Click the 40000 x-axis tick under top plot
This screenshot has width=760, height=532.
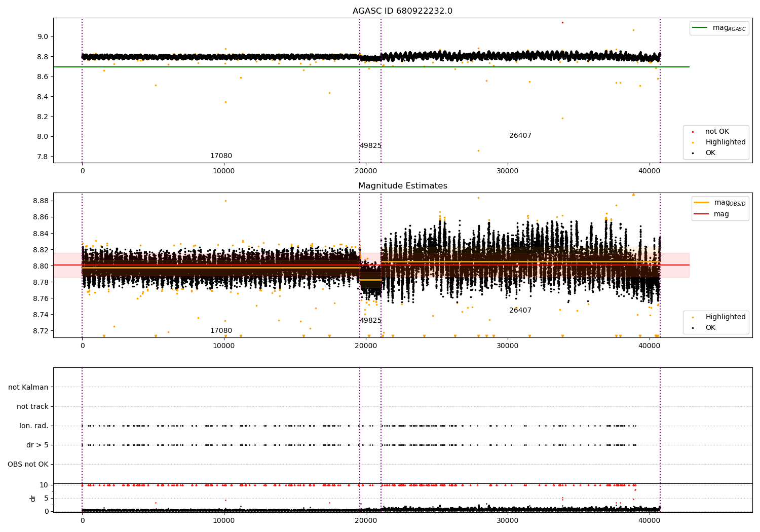click(650, 171)
